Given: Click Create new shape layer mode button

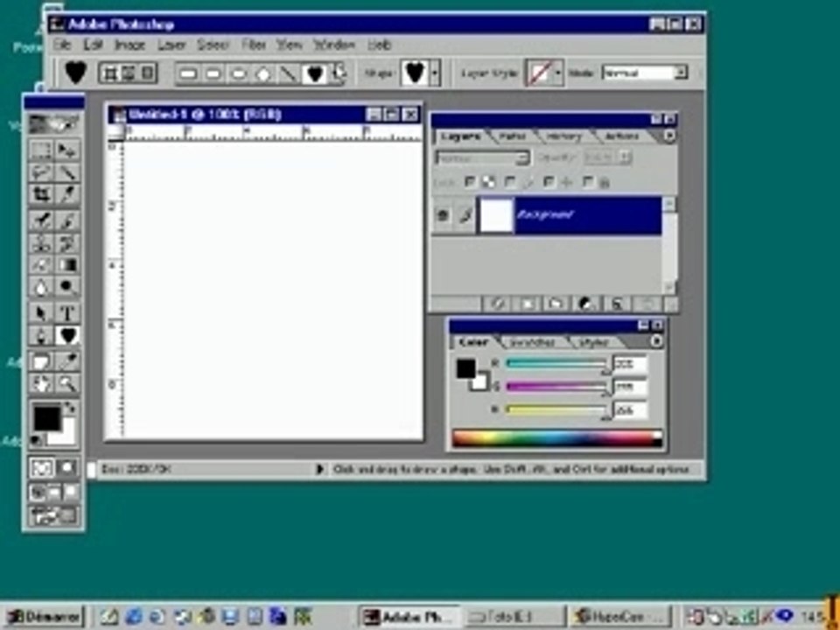Looking at the screenshot, I should point(110,73).
